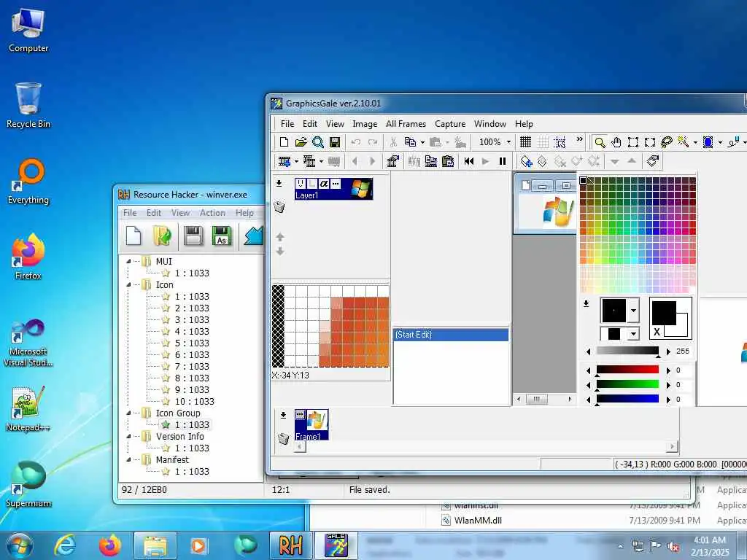This screenshot has width=747, height=560.
Task: Click the Add Frame filmstrip icon
Action: pyautogui.click(x=285, y=161)
